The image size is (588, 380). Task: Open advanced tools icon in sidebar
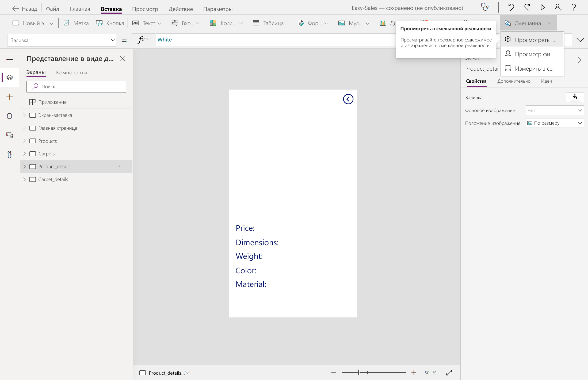pos(10,155)
